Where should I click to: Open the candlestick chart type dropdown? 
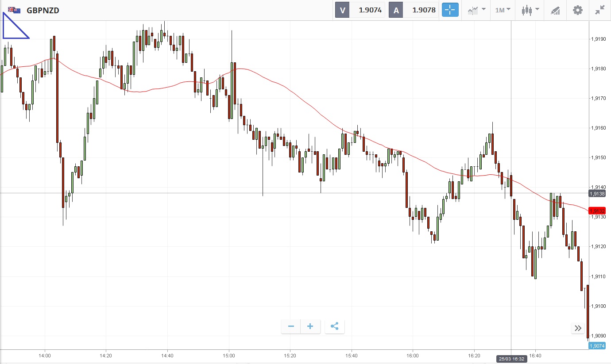530,10
